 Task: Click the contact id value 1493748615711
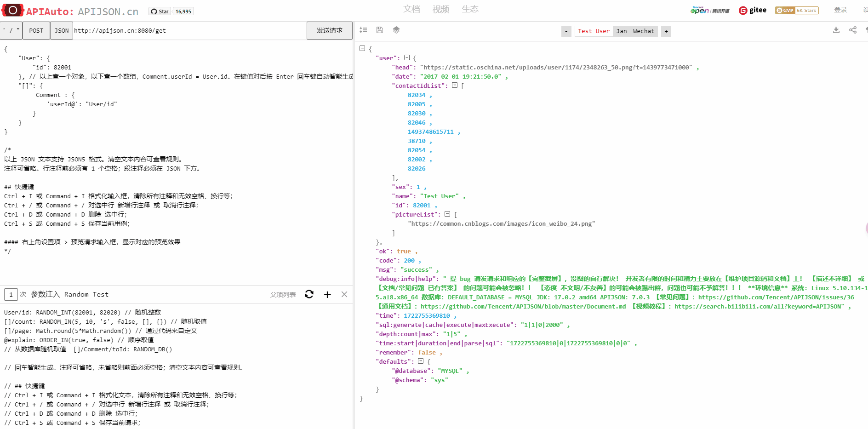431,132
